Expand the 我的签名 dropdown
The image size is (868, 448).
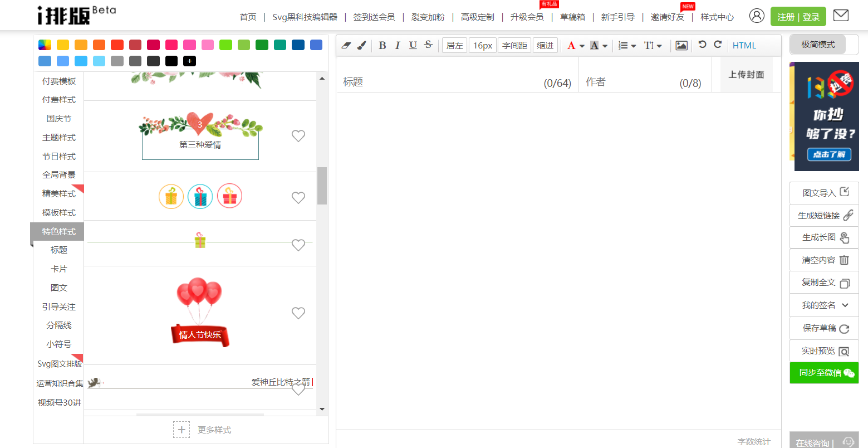click(824, 305)
